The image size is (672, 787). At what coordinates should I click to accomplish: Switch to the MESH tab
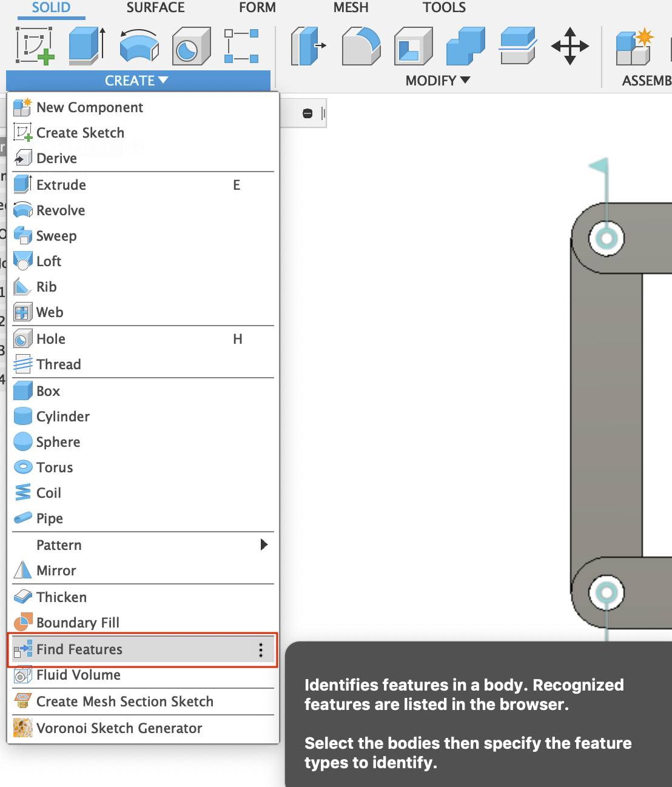click(351, 7)
